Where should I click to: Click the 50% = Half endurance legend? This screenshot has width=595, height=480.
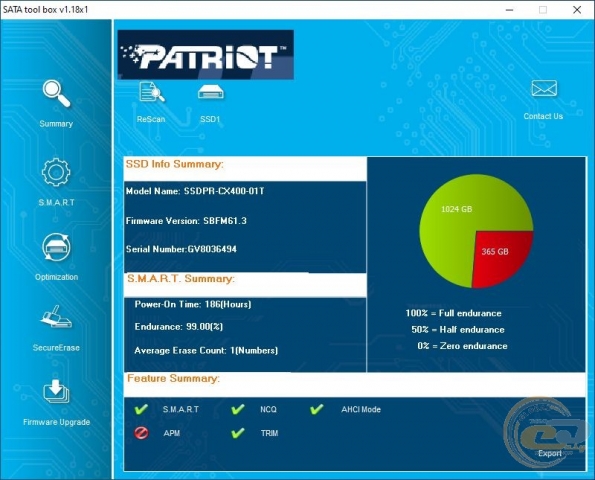[458, 329]
